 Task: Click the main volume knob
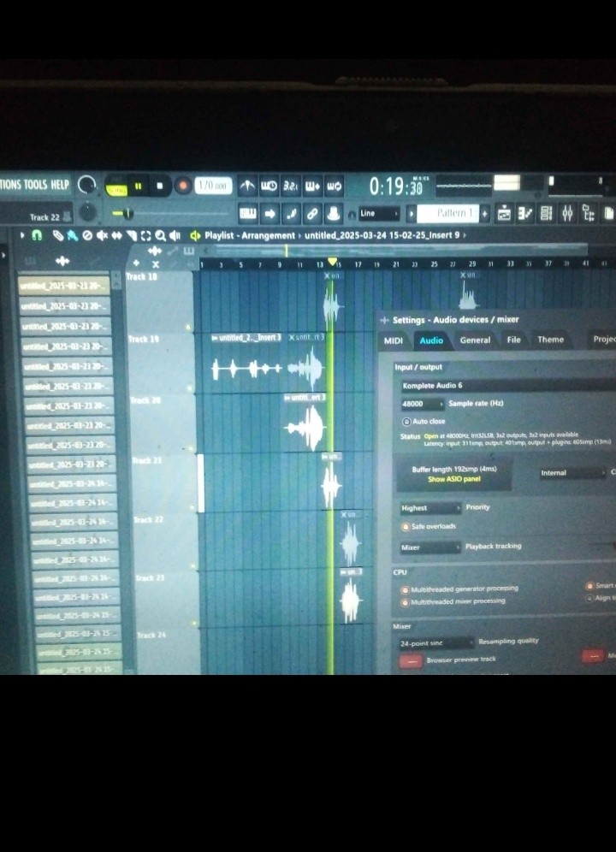coord(87,186)
